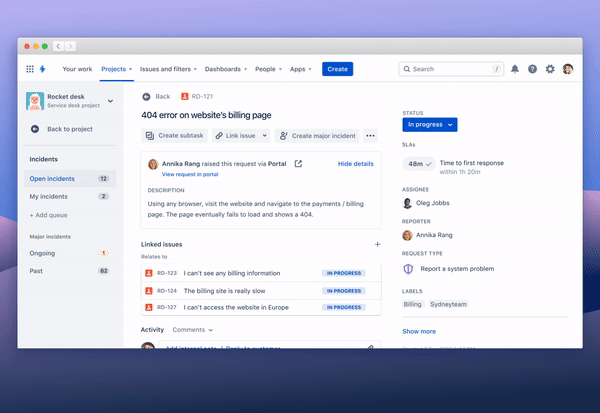Open Past major incidents
Image resolution: width=600 pixels, height=413 pixels.
point(70,271)
